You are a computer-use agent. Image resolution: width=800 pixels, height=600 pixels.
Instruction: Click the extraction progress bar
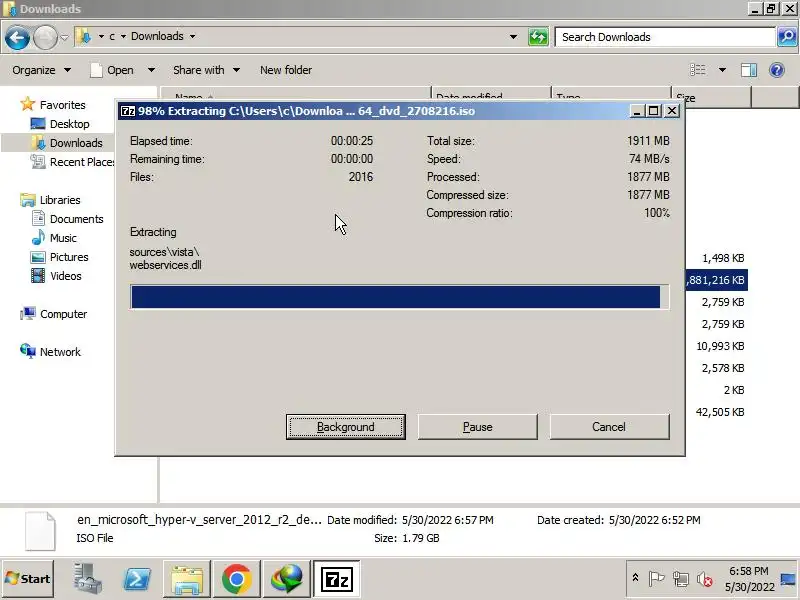pyautogui.click(x=399, y=297)
